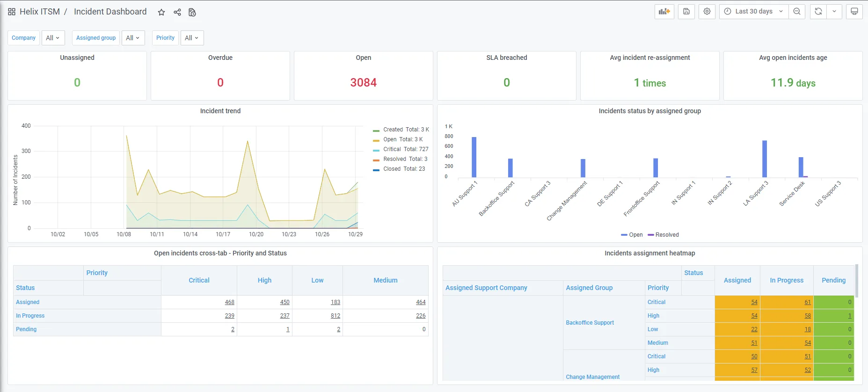Star the Incident Dashboard as favorite
The height and width of the screenshot is (392, 868).
pyautogui.click(x=161, y=12)
